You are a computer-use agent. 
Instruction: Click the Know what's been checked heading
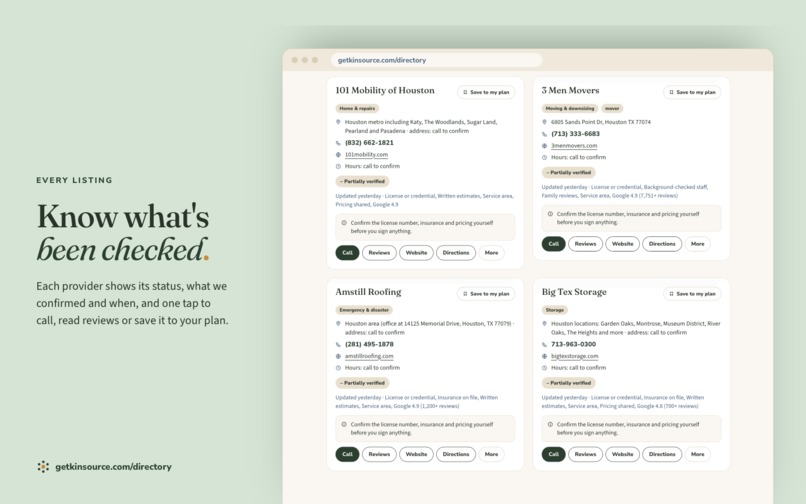(x=123, y=232)
